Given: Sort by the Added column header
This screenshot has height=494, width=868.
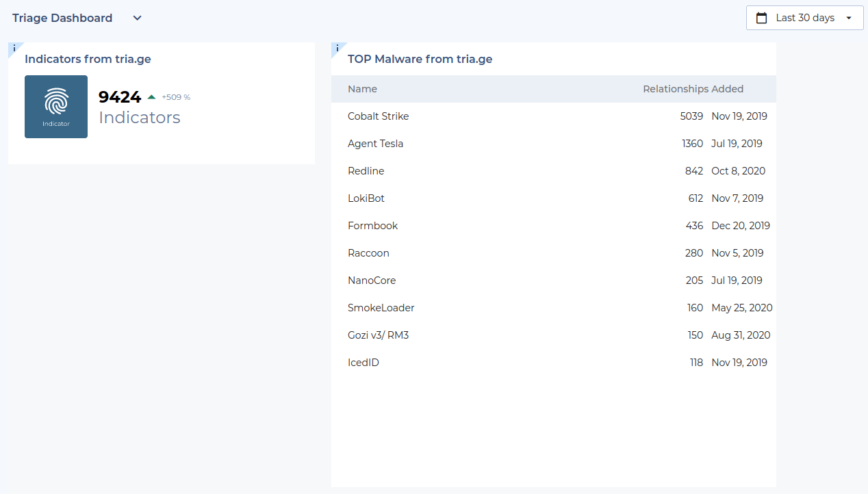Looking at the screenshot, I should point(728,89).
